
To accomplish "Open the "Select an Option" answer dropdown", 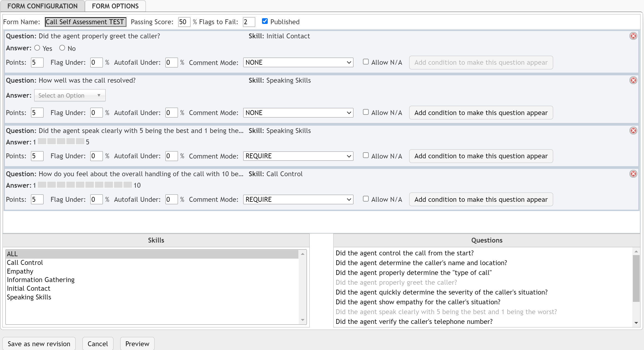I will (x=69, y=95).
